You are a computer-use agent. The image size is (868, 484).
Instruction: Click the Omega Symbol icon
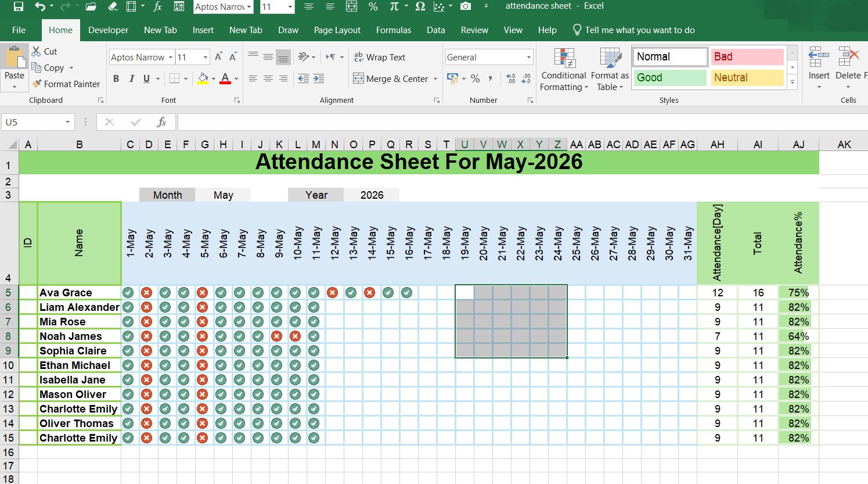[x=420, y=6]
